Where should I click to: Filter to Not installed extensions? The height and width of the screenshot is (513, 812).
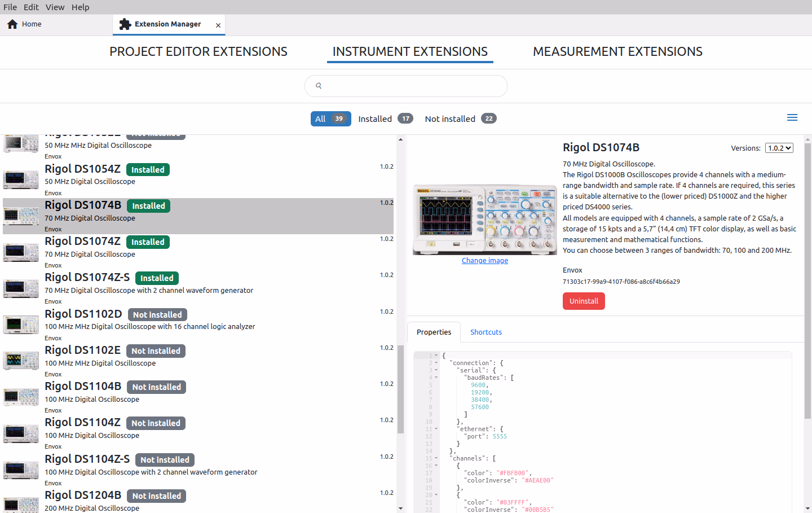pos(461,119)
